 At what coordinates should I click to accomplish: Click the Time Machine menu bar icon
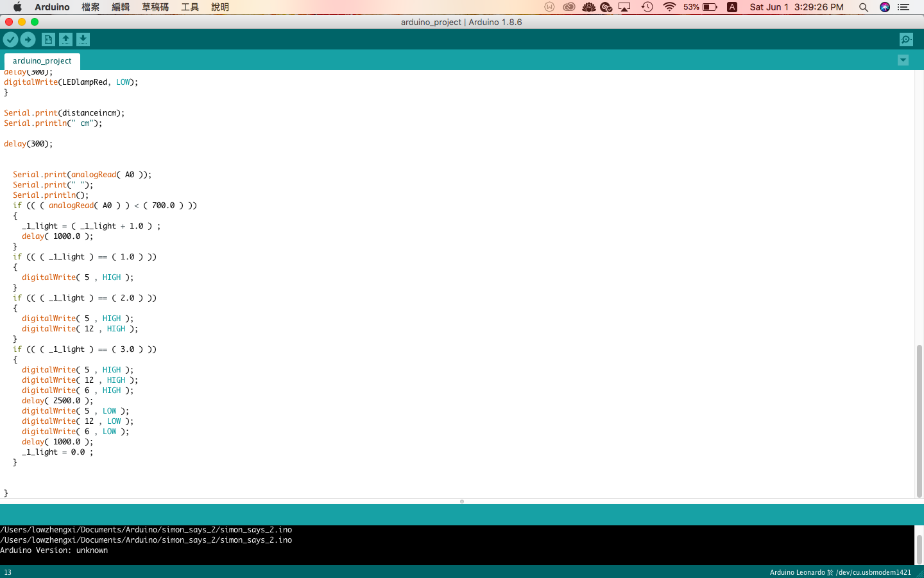tap(647, 7)
